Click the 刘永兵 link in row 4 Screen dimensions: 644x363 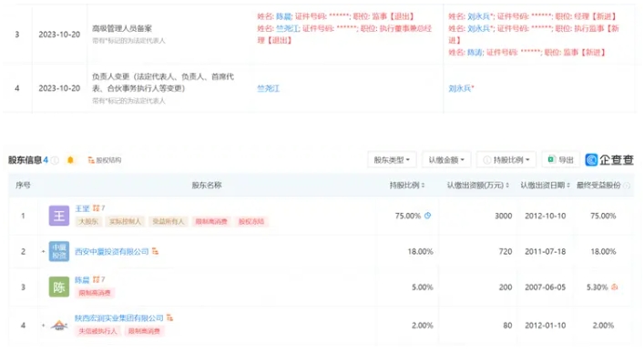pyautogui.click(x=461, y=88)
